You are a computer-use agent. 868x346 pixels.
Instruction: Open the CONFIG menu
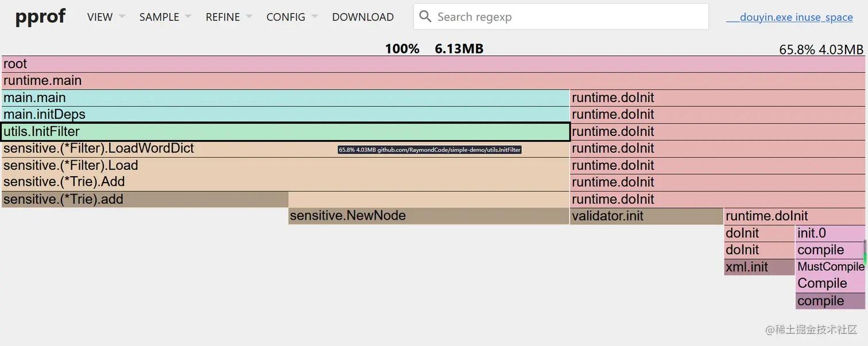click(x=291, y=17)
